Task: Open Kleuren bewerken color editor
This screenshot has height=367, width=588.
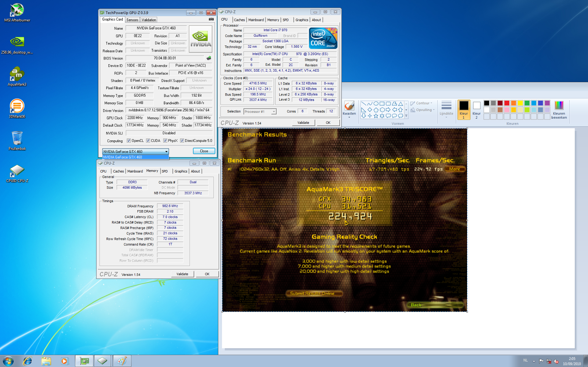Action: pos(559,109)
